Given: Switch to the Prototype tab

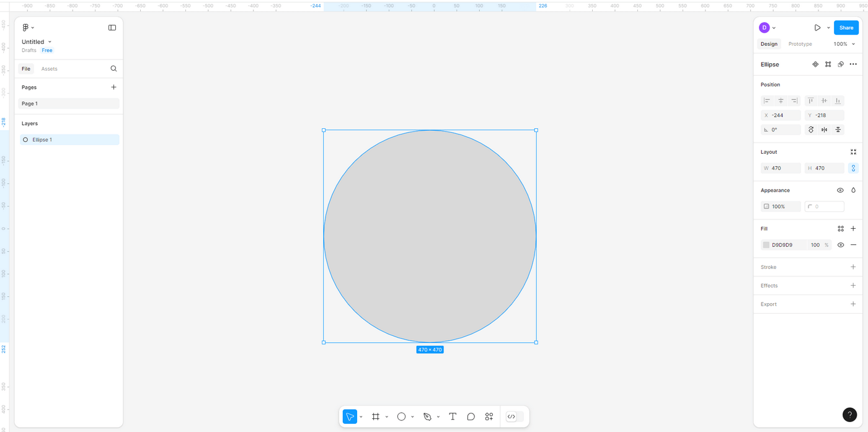Looking at the screenshot, I should pos(800,44).
